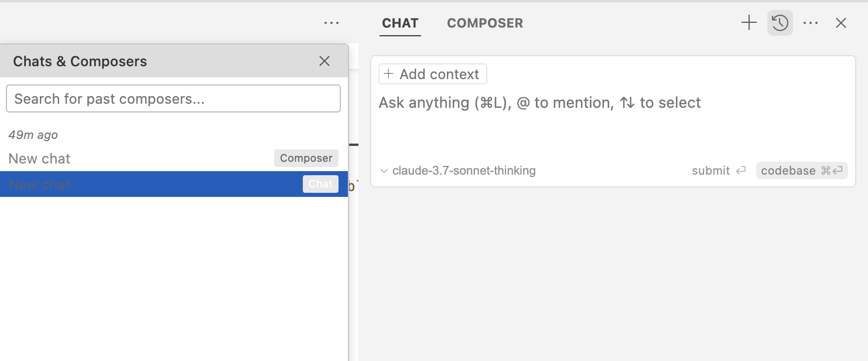Click the Composer badge in history list
This screenshot has width=868, height=361.
point(306,158)
